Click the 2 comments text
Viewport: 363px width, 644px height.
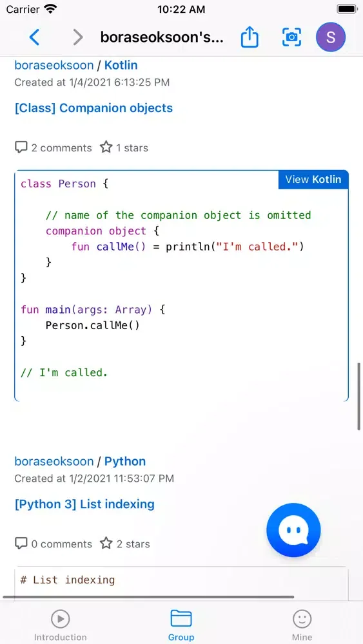62,148
